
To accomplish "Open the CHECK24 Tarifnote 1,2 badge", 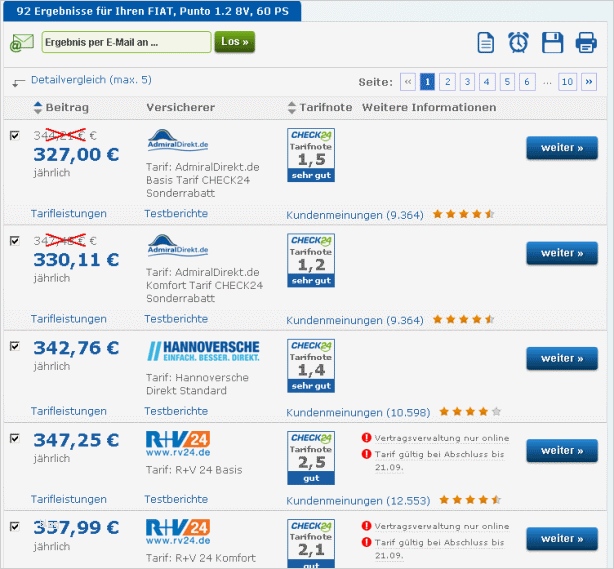I will pos(311,260).
